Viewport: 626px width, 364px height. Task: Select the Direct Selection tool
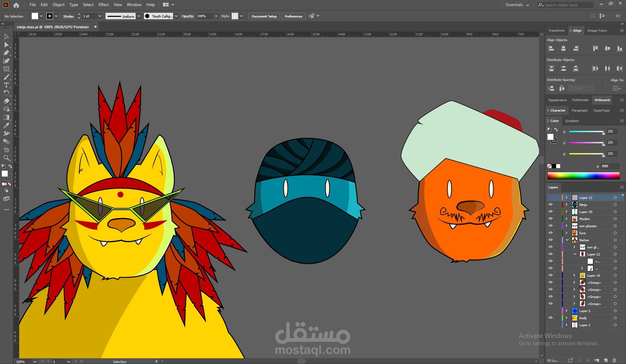6,44
